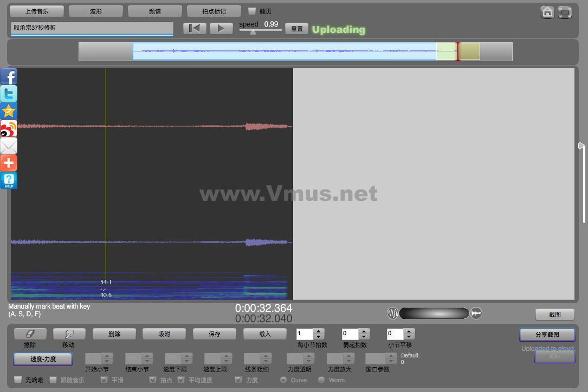Toggle the 翻页 page-flip checkbox
The width and height of the screenshot is (588, 392).
252,11
